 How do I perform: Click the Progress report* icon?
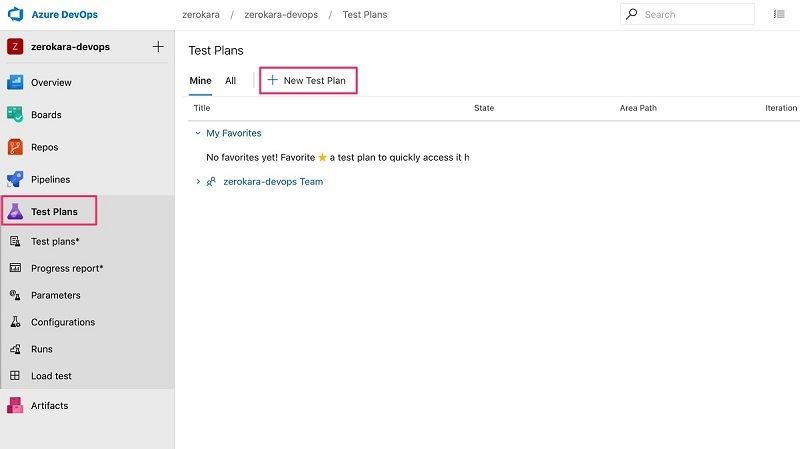tap(15, 268)
